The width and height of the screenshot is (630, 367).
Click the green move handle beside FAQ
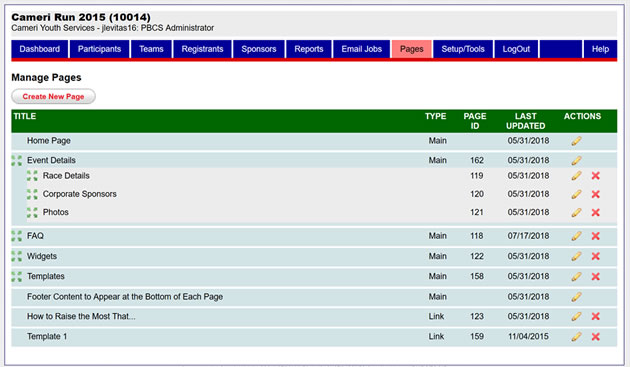pos(16,236)
